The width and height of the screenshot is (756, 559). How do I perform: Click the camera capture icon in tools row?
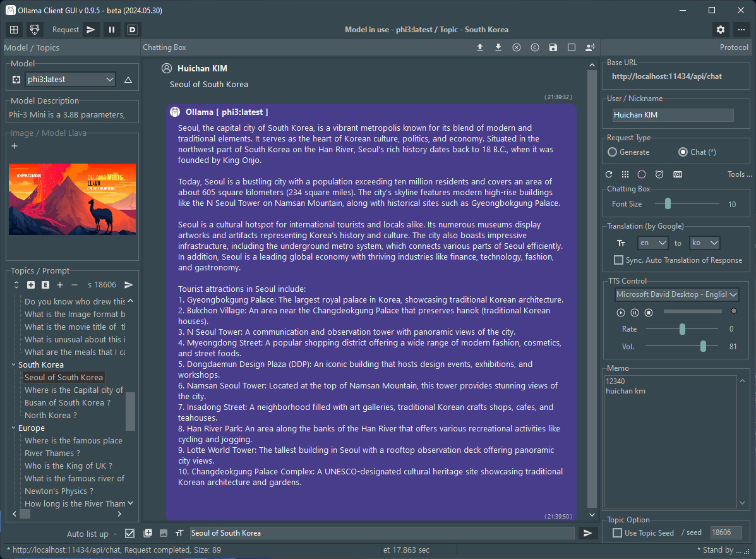[678, 174]
